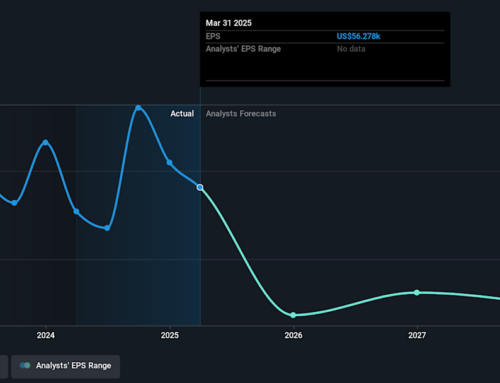This screenshot has width=500, height=383.
Task: Click the 2024 x-axis label
Action: tap(46, 335)
